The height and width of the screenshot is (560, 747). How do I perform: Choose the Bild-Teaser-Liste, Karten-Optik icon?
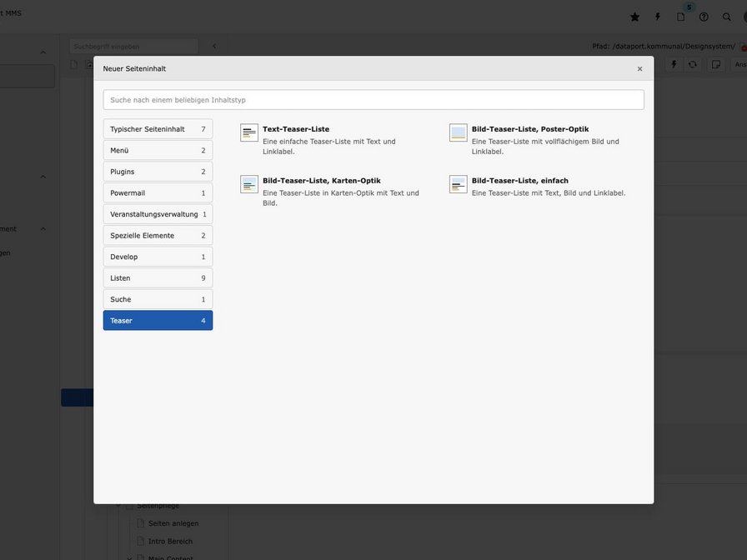pos(249,184)
